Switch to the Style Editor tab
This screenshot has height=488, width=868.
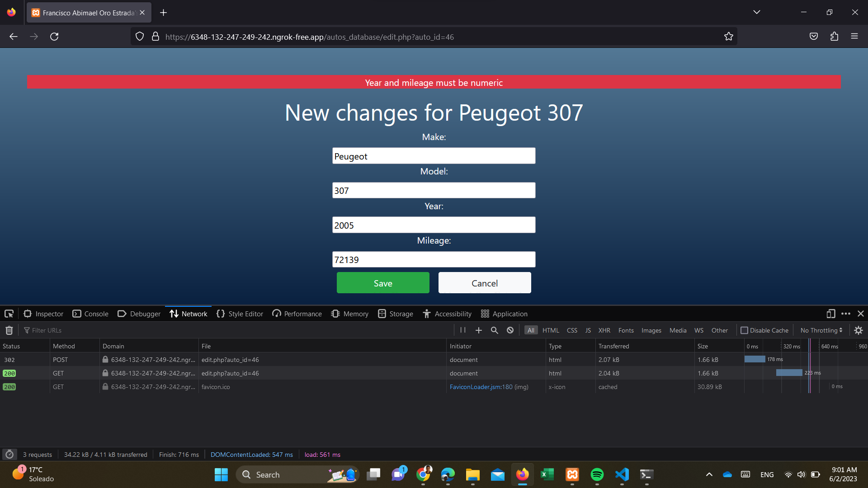point(240,314)
